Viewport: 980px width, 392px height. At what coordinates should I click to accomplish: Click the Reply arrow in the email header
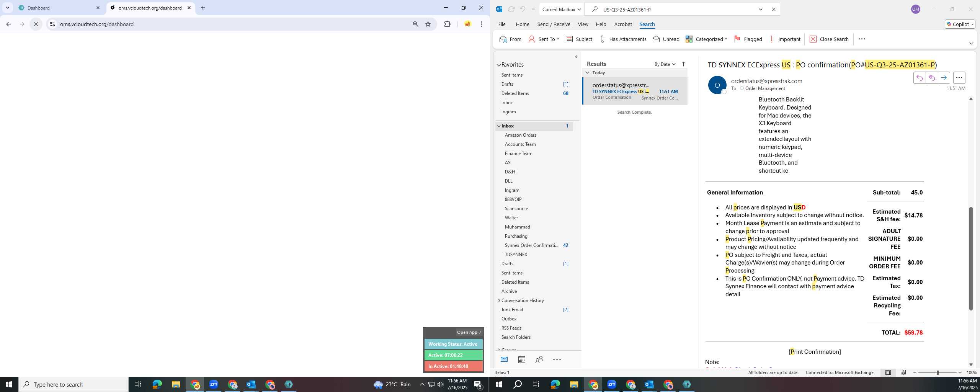919,78
